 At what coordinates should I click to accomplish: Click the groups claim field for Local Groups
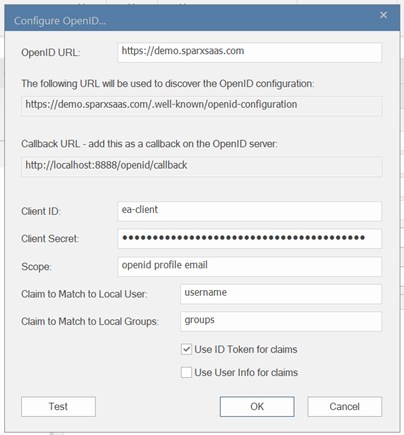pyautogui.click(x=281, y=321)
